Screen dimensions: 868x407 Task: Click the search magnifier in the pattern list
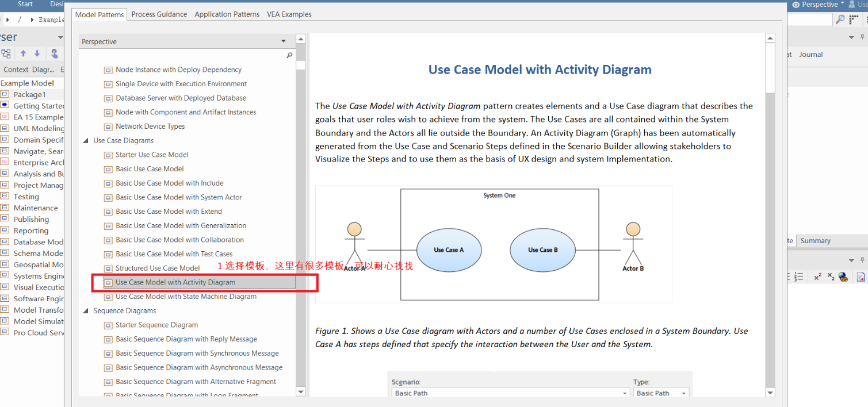(289, 55)
